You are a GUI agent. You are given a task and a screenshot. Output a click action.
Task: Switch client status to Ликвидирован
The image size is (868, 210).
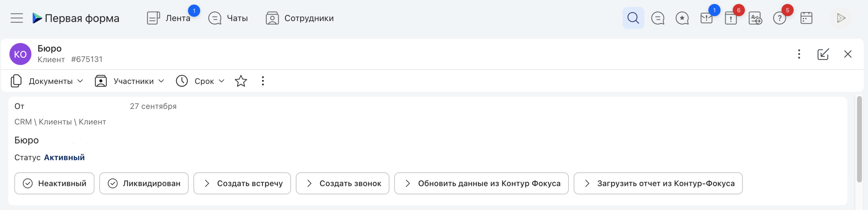click(143, 183)
